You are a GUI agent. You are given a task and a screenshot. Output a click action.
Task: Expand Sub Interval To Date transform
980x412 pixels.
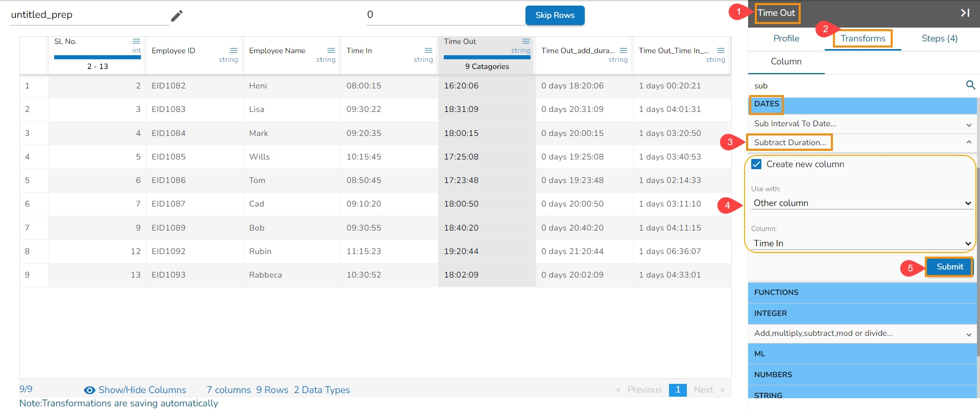coord(862,124)
